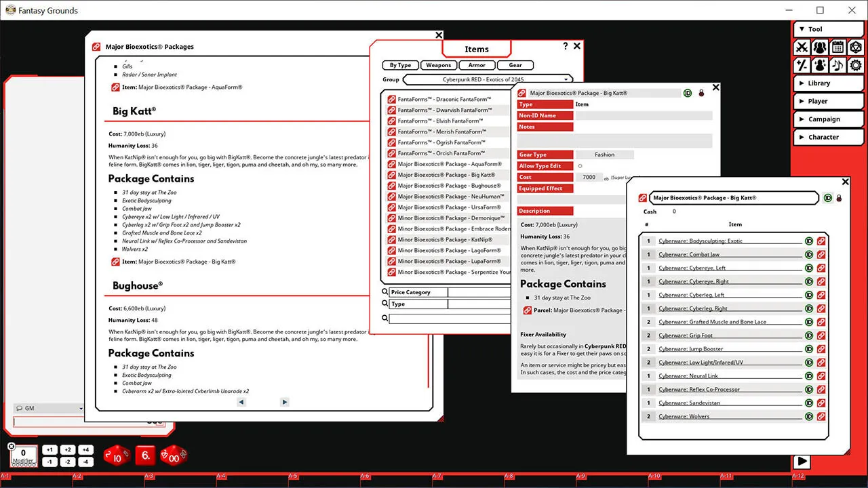Open the Options gear tool
The height and width of the screenshot is (488, 868).
[855, 65]
